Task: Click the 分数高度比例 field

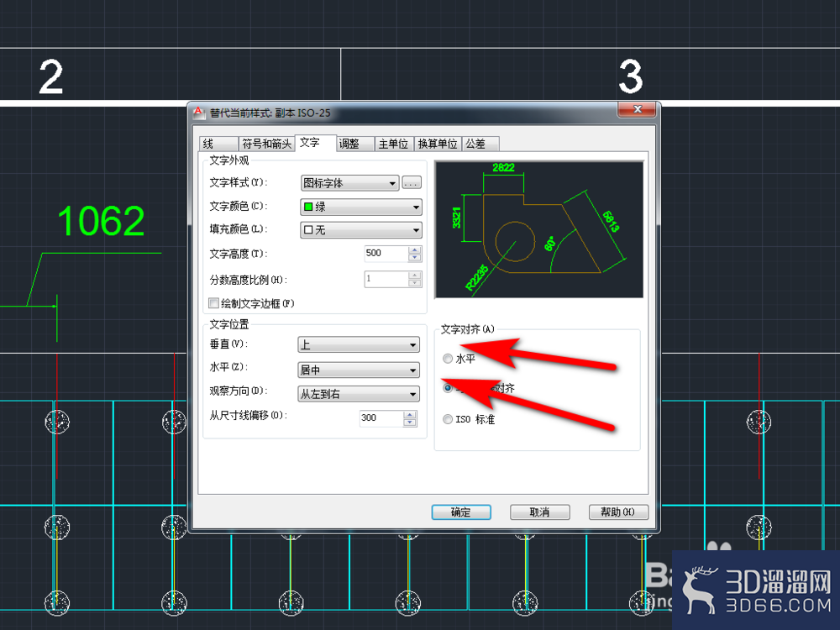Action: (x=386, y=279)
